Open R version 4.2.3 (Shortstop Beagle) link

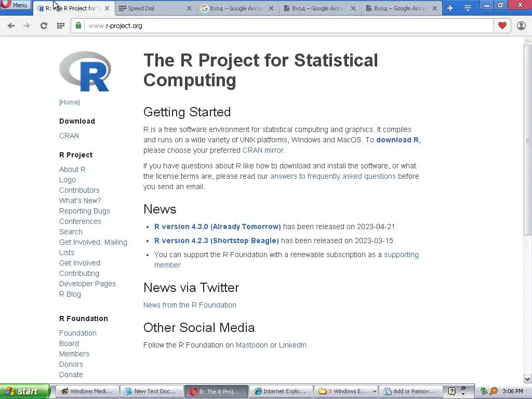(x=217, y=241)
